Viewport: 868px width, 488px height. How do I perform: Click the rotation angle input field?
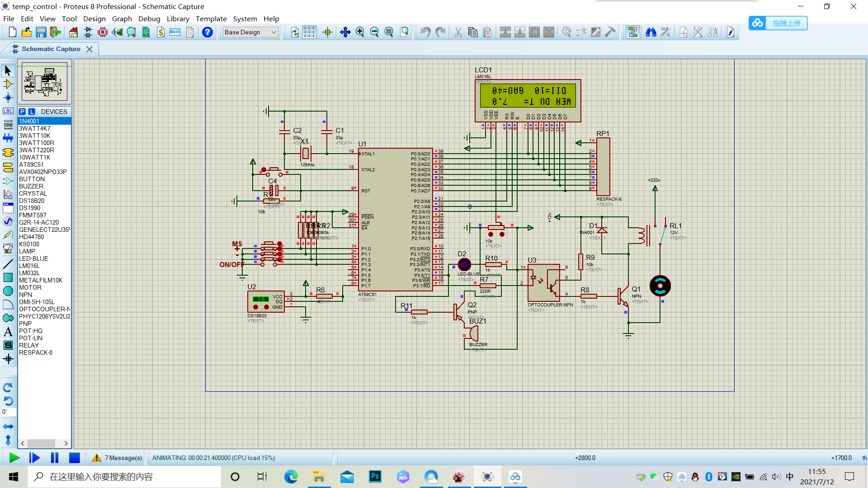point(9,412)
